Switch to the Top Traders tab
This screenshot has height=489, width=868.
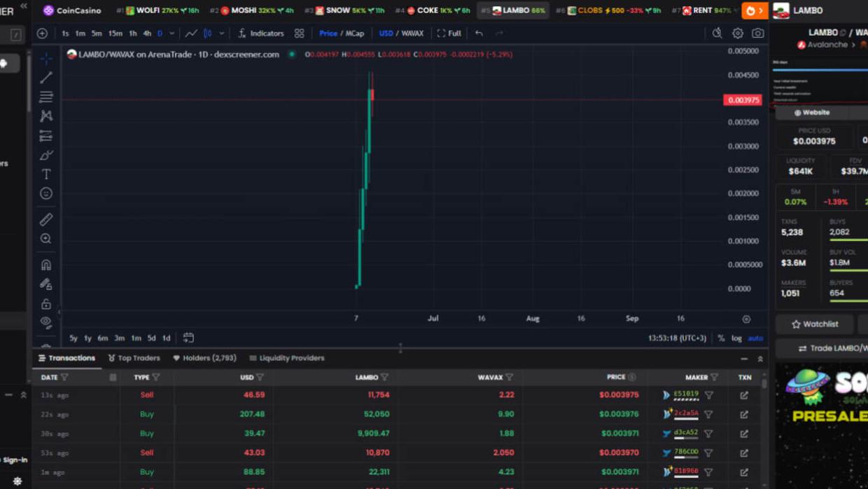pyautogui.click(x=134, y=358)
